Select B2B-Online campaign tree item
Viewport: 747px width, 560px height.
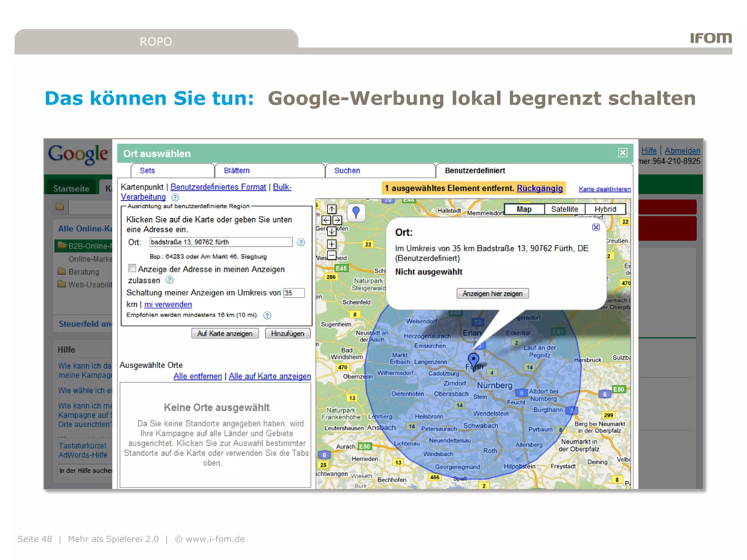pyautogui.click(x=84, y=246)
